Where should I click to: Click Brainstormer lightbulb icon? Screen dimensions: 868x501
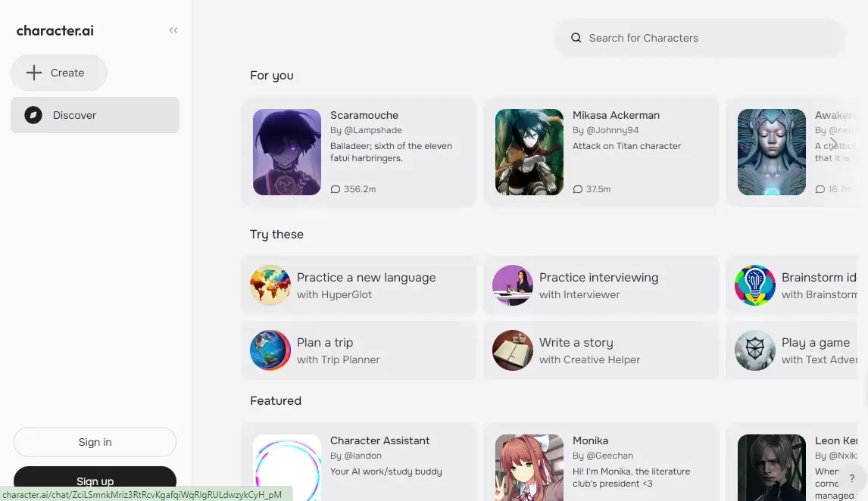coord(755,285)
